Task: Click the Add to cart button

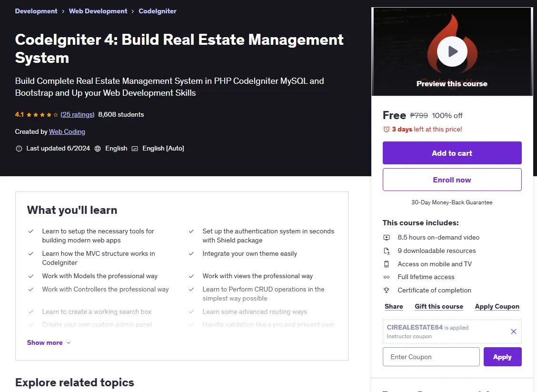Action: click(x=452, y=153)
